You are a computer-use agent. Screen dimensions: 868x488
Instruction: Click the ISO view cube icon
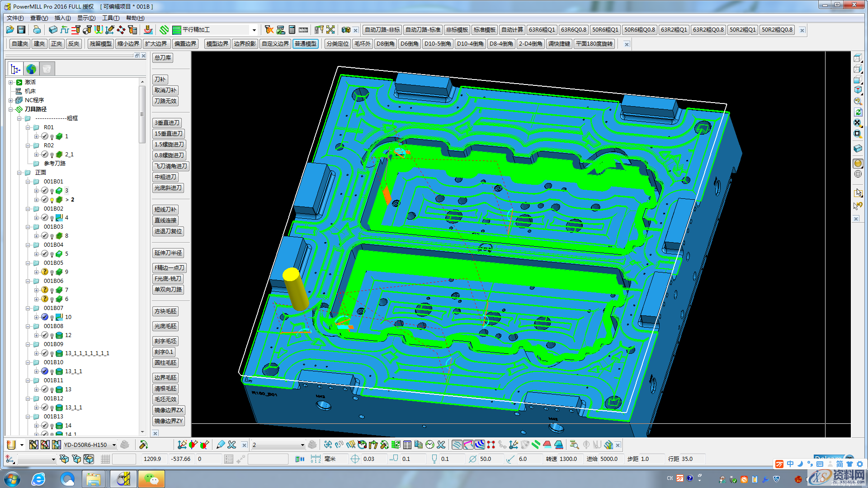[x=858, y=90]
